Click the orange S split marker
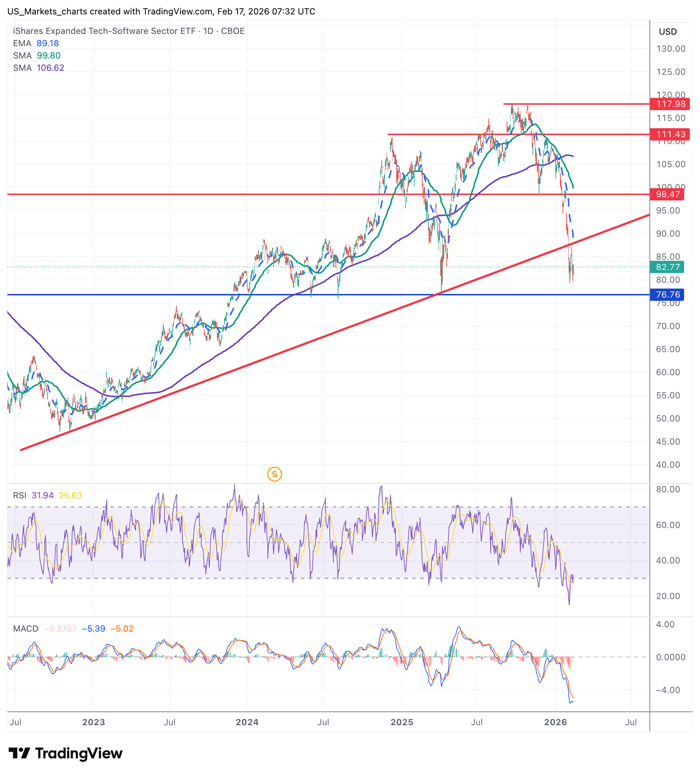This screenshot has width=700, height=775. (x=274, y=474)
